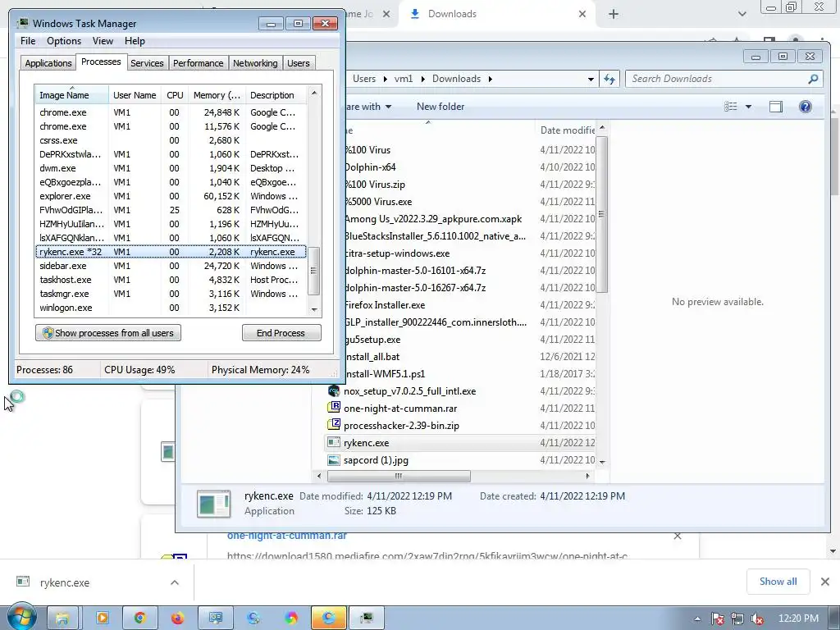840x630 pixels.
Task: Close the one-night-at-cumman.rar download entry
Action: click(677, 536)
